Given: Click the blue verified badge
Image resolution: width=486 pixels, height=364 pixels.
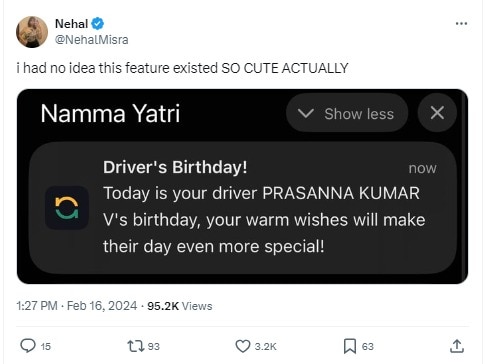Looking at the screenshot, I should point(98,24).
